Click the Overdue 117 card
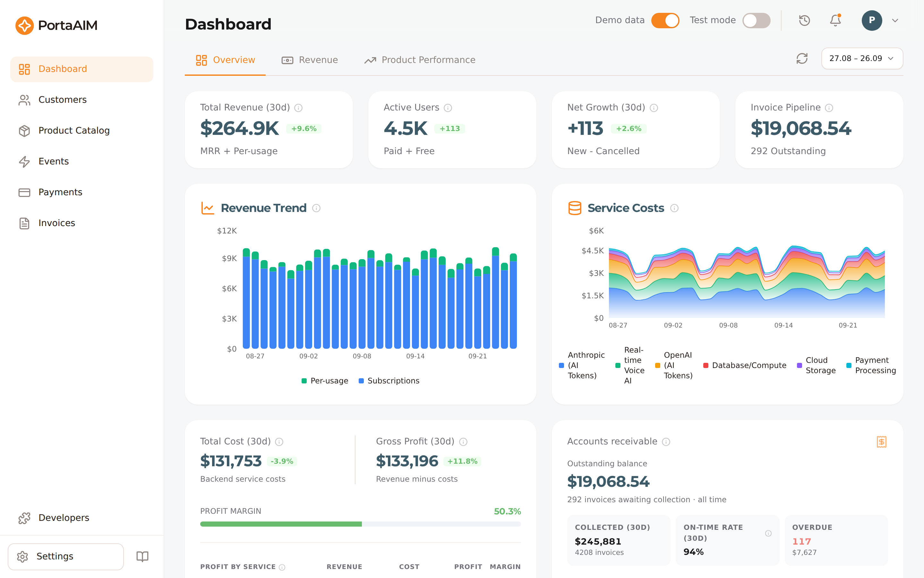 coord(836,540)
